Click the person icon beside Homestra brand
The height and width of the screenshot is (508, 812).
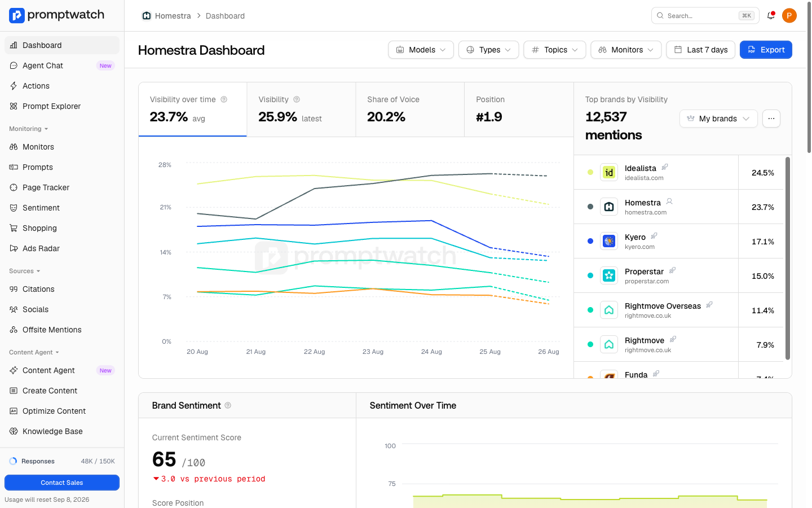pos(669,202)
